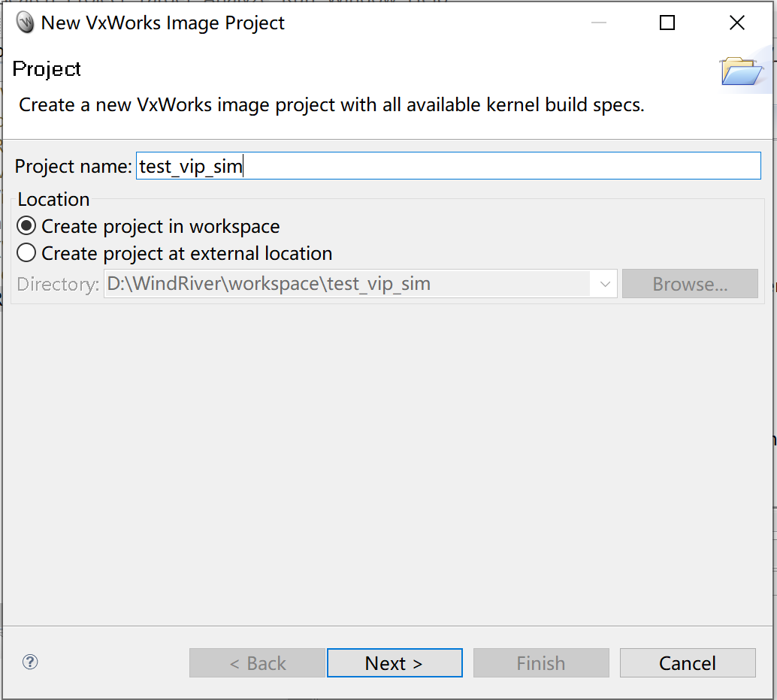Select "Create project in workspace"
The height and width of the screenshot is (700, 777).
(x=26, y=225)
